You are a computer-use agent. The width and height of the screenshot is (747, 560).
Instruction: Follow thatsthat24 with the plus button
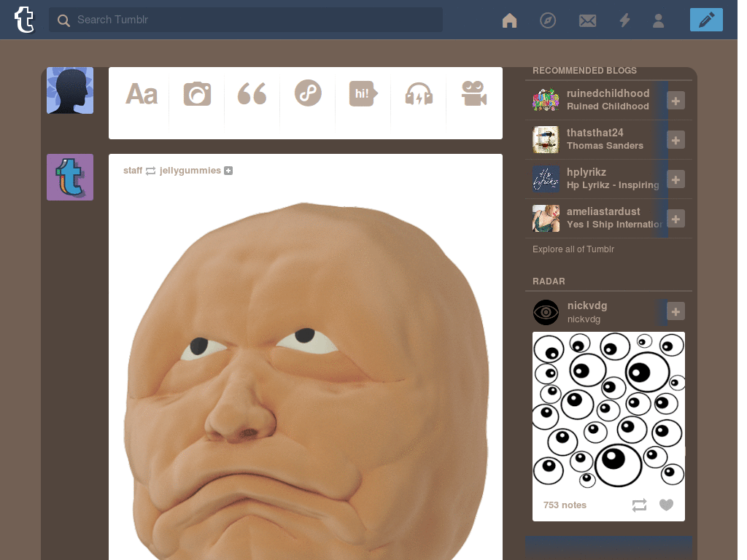[x=676, y=140]
